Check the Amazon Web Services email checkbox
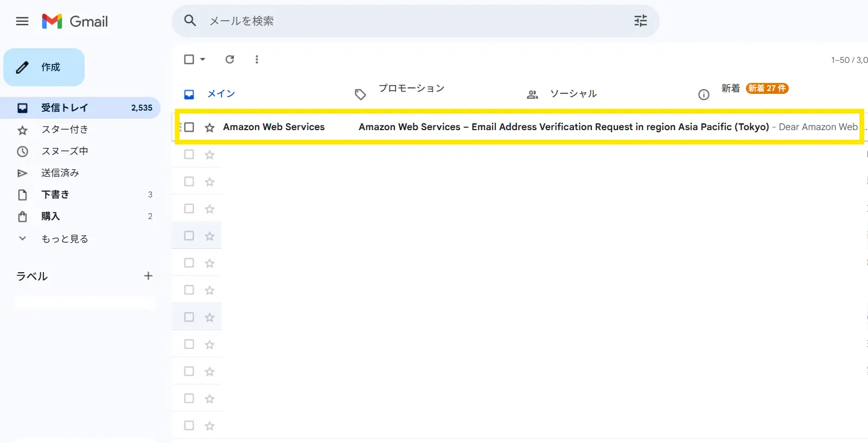This screenshot has height=443, width=868. tap(189, 127)
